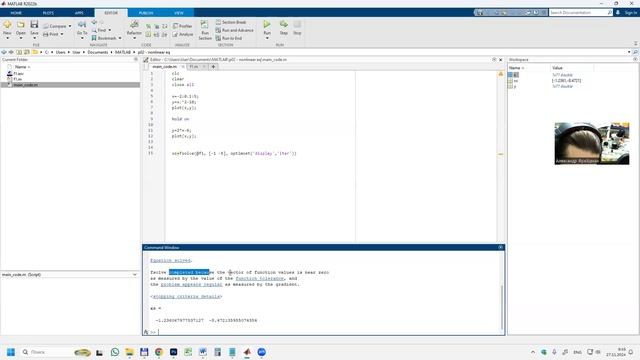Click the comment (%) code icon
The height and width of the screenshot is (360, 640).
[x=149, y=26]
